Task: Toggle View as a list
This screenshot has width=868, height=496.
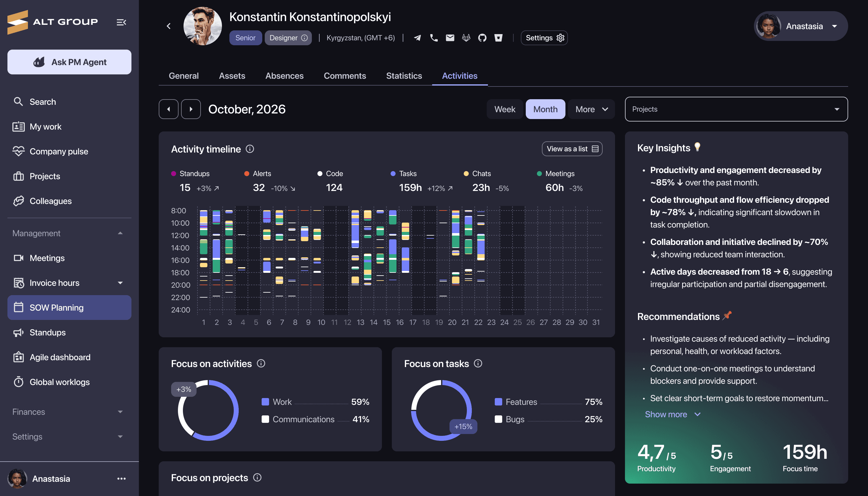Action: tap(572, 149)
